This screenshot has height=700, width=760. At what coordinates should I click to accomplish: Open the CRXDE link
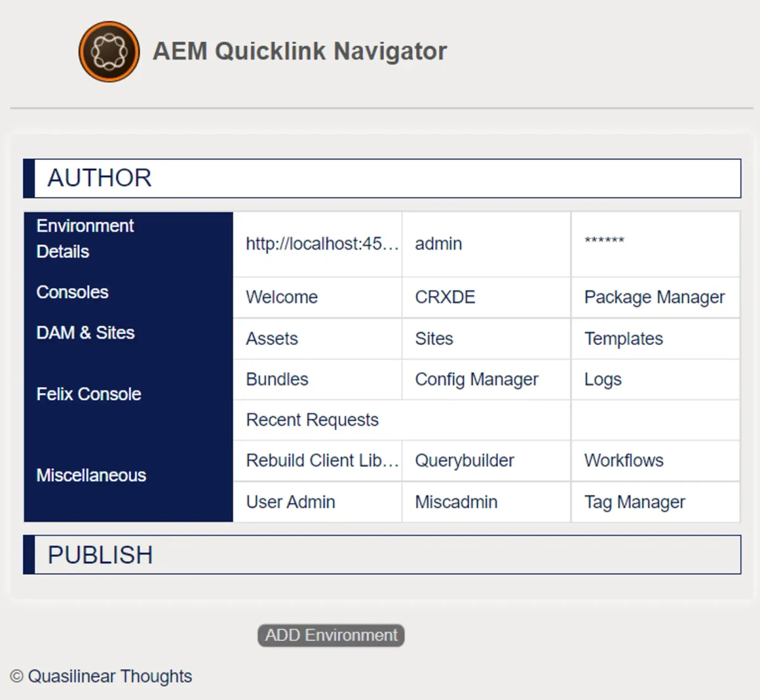pos(445,297)
